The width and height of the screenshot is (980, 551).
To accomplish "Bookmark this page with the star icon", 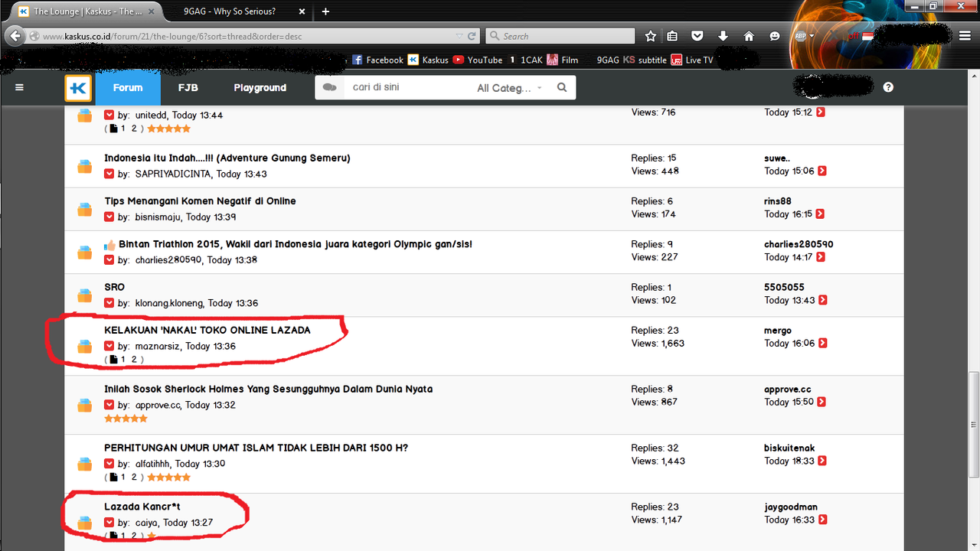I will (x=650, y=36).
